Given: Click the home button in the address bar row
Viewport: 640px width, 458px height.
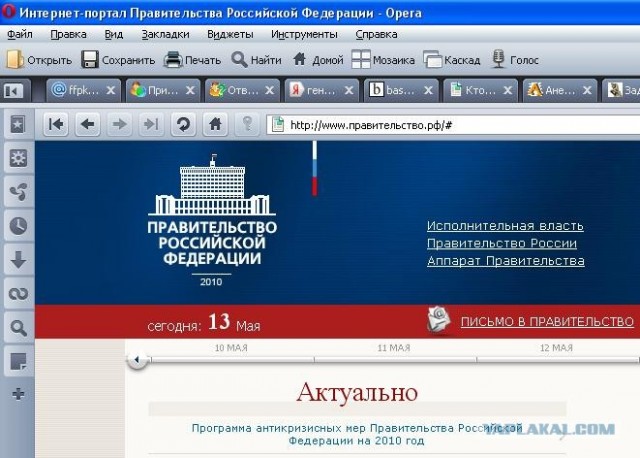Looking at the screenshot, I should (x=215, y=124).
